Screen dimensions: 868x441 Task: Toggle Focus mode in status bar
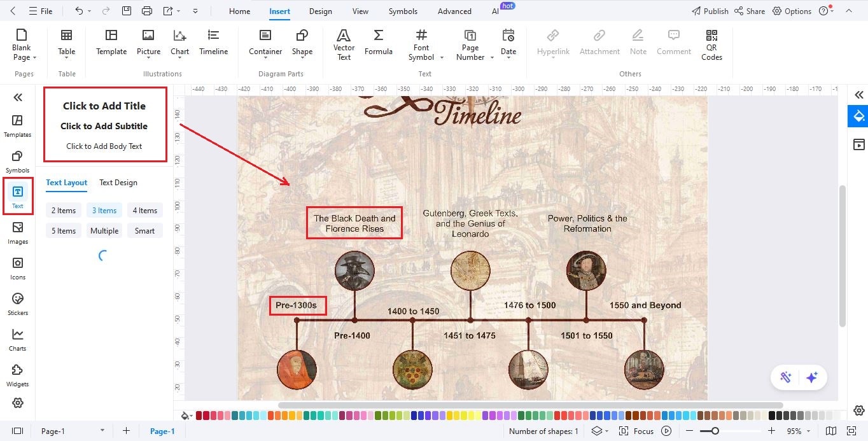636,431
